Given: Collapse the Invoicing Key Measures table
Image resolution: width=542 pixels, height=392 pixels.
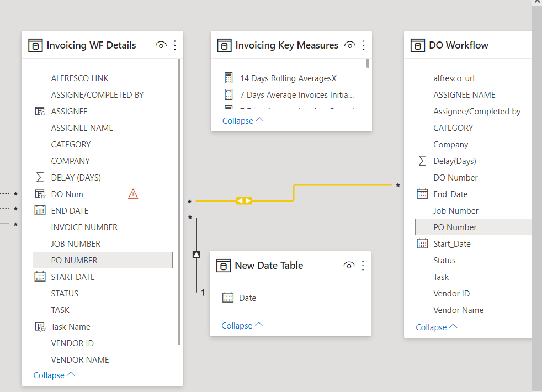Looking at the screenshot, I should click(x=243, y=121).
